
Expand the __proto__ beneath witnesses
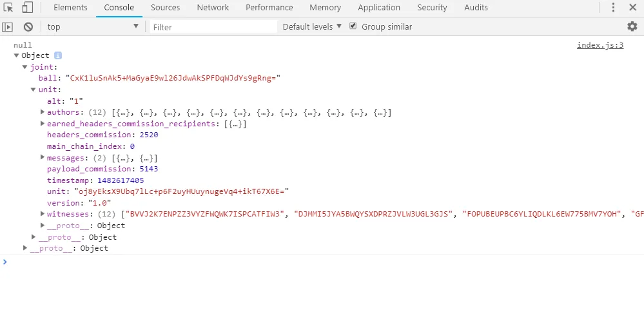click(x=43, y=226)
